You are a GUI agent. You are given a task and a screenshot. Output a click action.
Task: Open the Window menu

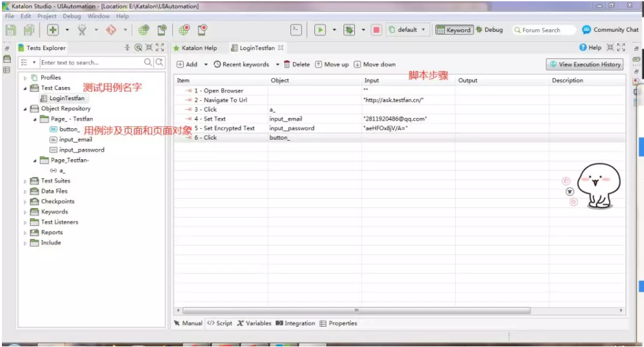[99, 16]
